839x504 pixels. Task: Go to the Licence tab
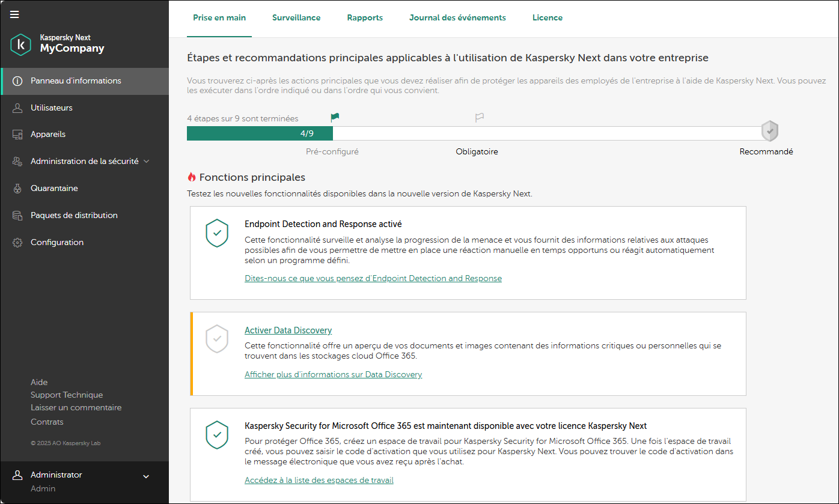point(547,18)
